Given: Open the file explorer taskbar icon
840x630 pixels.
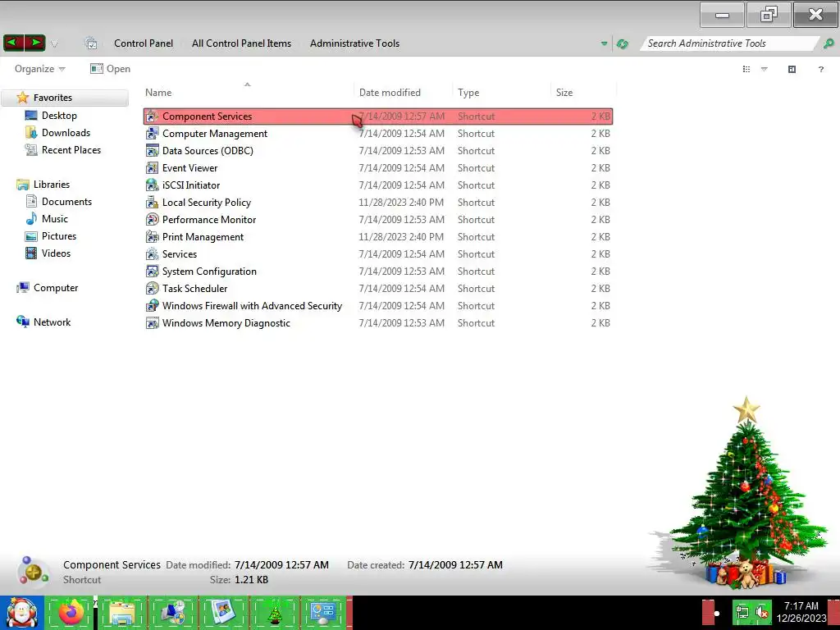Looking at the screenshot, I should (x=121, y=612).
